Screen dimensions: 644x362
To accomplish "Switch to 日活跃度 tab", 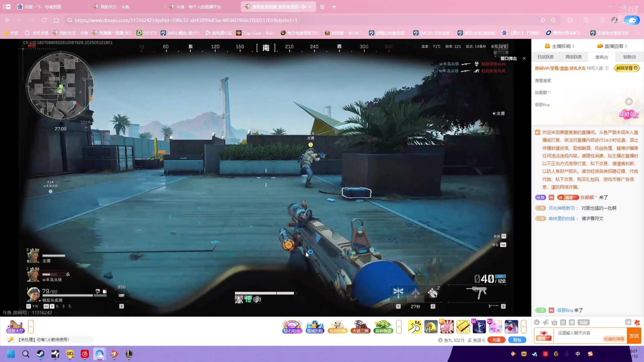I will pos(546,57).
